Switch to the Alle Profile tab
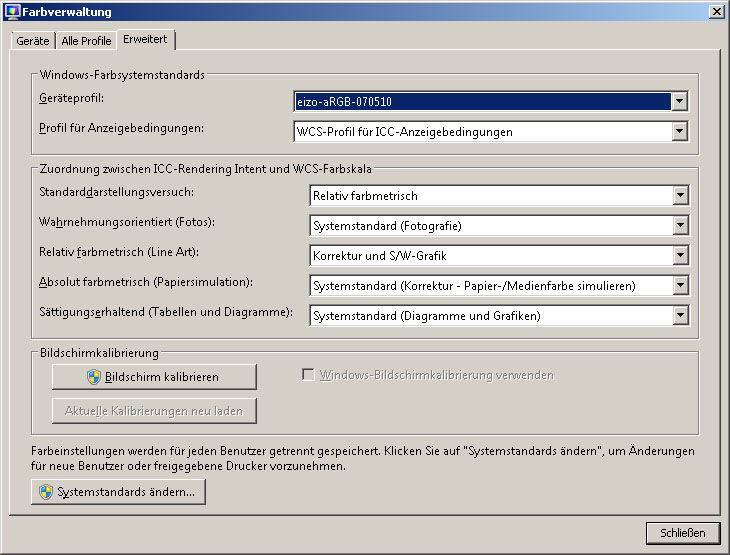 pos(86,41)
